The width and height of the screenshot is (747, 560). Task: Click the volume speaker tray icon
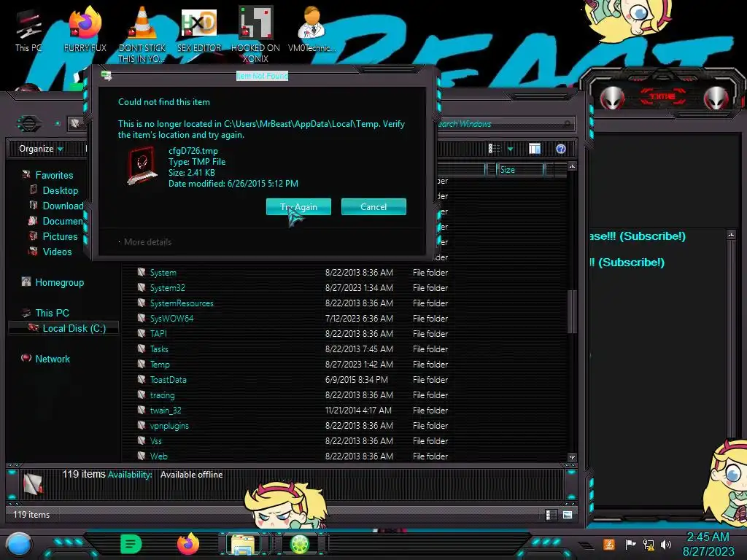666,544
